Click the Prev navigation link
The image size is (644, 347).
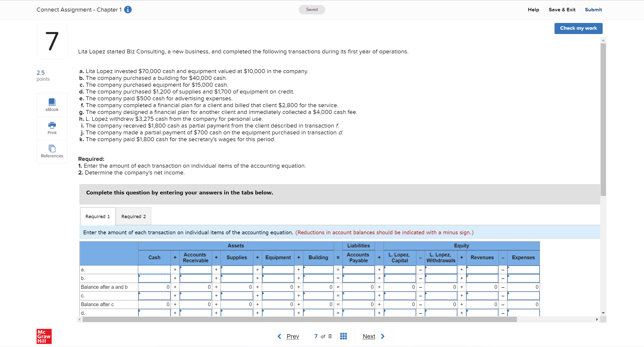click(292, 336)
